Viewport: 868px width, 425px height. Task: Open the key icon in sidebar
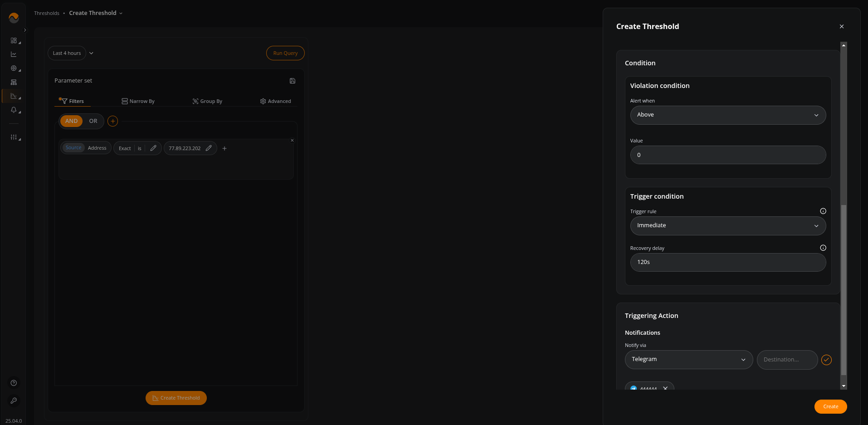pyautogui.click(x=14, y=401)
